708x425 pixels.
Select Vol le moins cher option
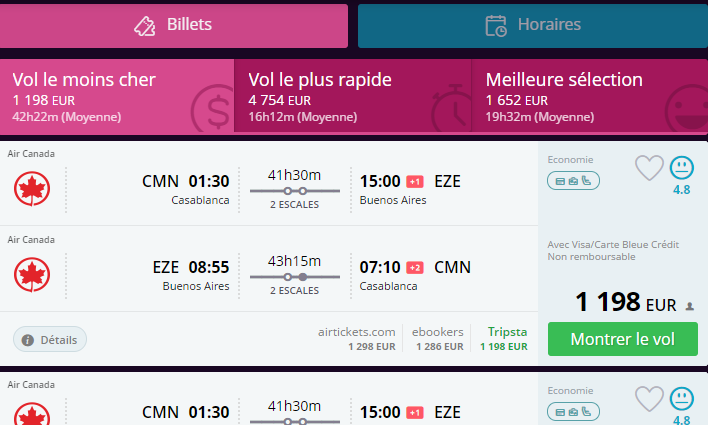pyautogui.click(x=117, y=97)
